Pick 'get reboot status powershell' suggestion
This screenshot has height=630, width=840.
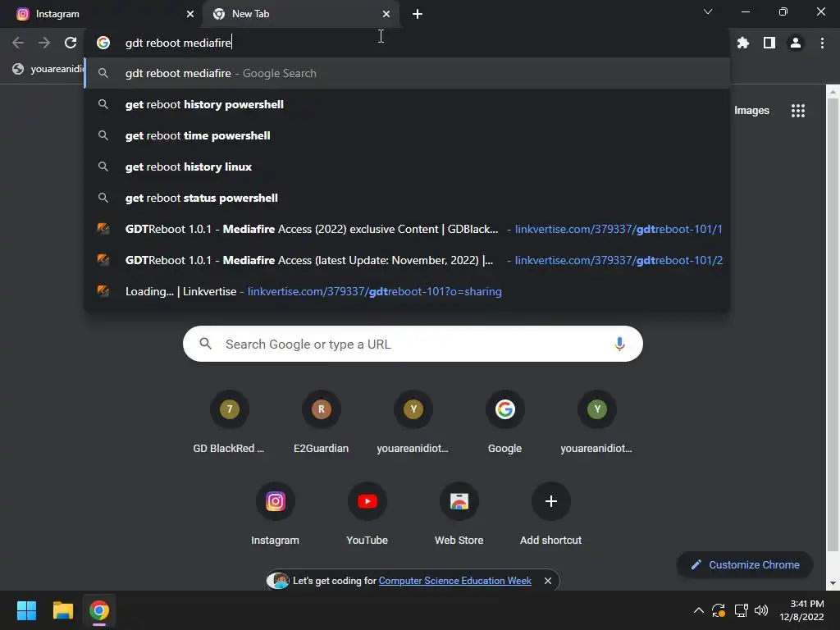point(407,198)
